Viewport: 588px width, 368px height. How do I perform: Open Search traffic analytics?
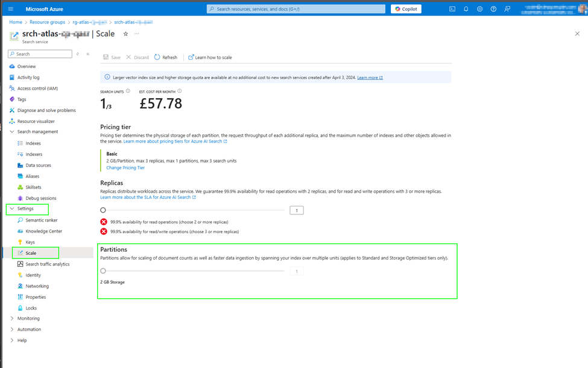pyautogui.click(x=47, y=264)
